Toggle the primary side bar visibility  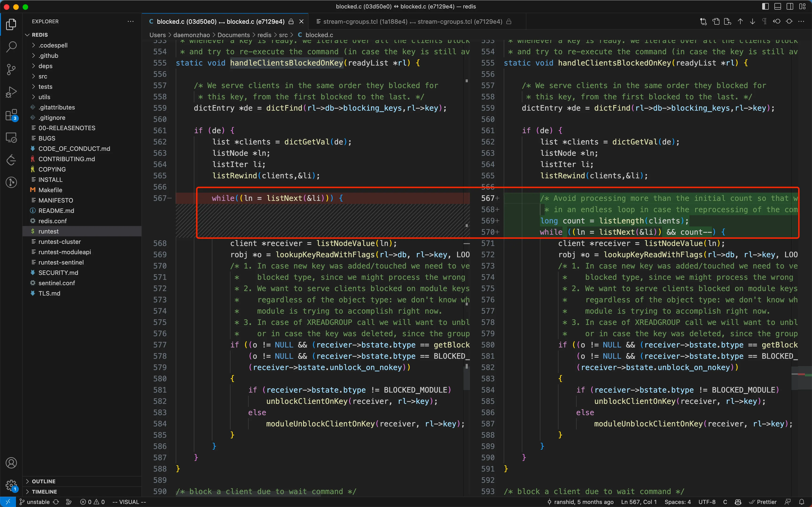(765, 6)
